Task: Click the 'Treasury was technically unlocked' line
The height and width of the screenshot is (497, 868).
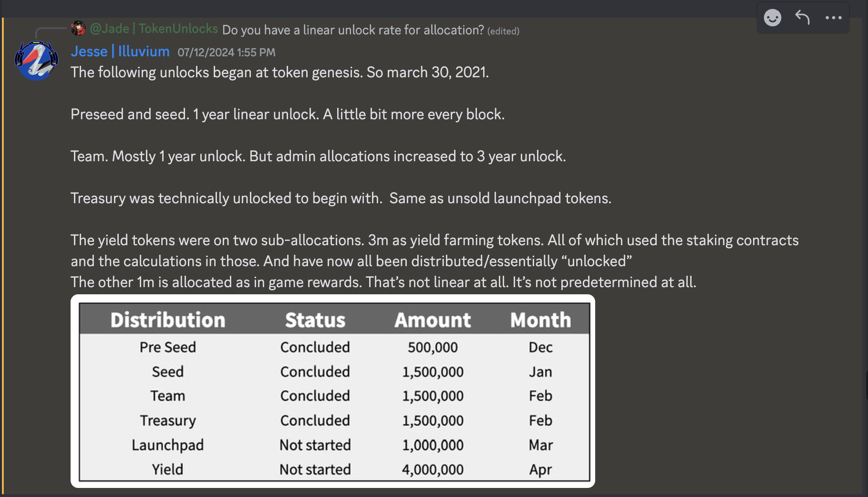Action: [x=341, y=198]
